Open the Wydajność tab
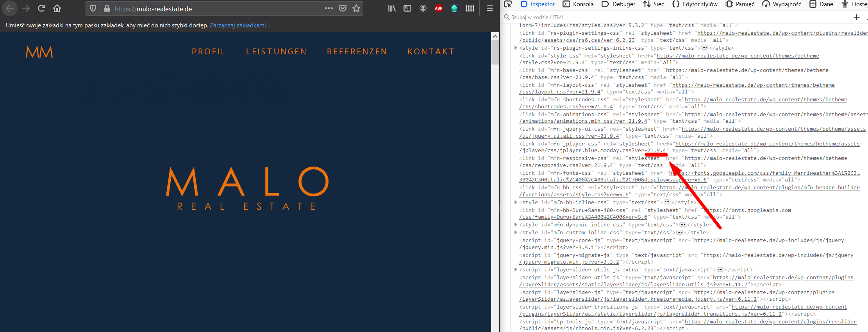This screenshot has height=332, width=868. pyautogui.click(x=782, y=4)
